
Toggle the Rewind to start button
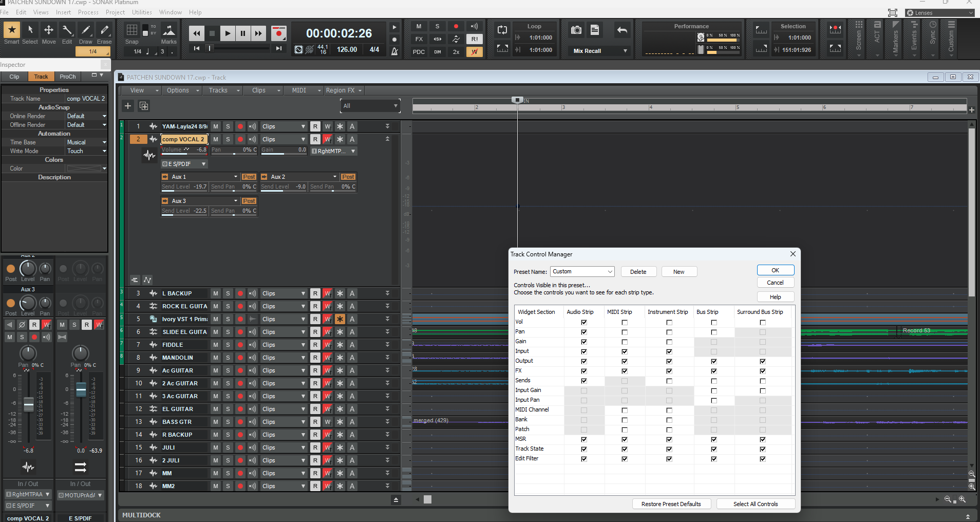tap(197, 48)
